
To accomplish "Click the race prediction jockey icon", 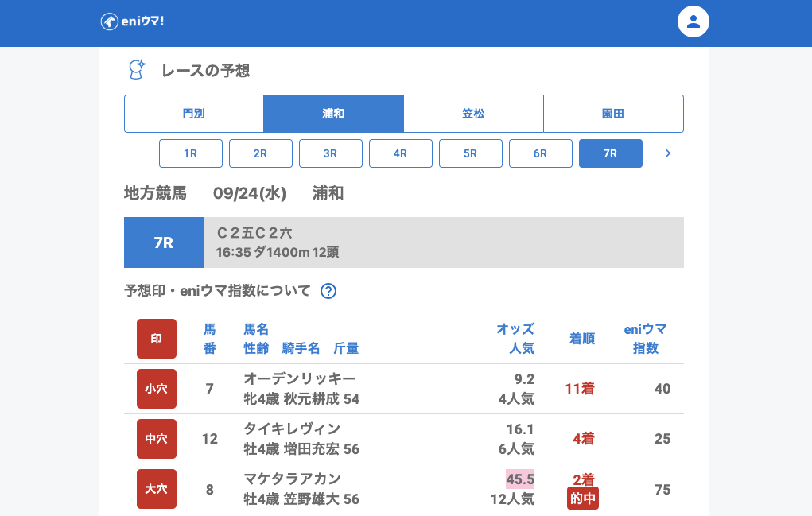I will (x=137, y=70).
